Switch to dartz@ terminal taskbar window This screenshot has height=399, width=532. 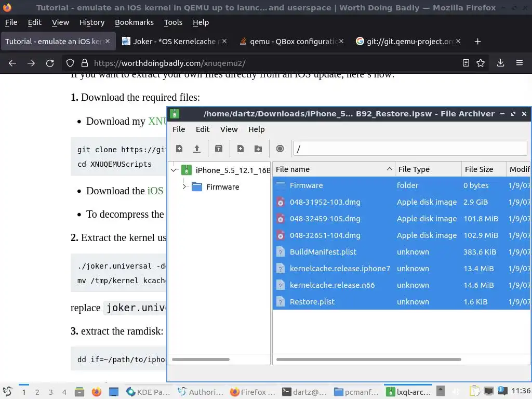click(304, 392)
